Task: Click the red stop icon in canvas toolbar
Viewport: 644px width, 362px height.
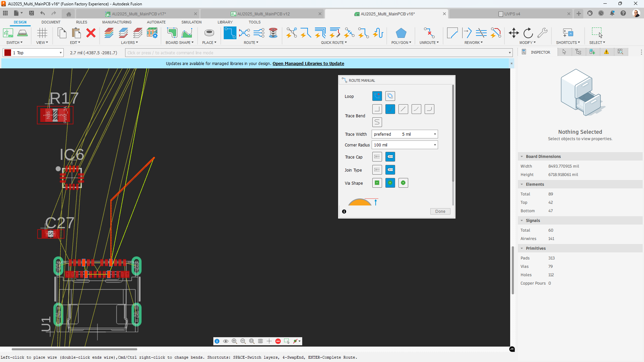Action: pos(278,341)
